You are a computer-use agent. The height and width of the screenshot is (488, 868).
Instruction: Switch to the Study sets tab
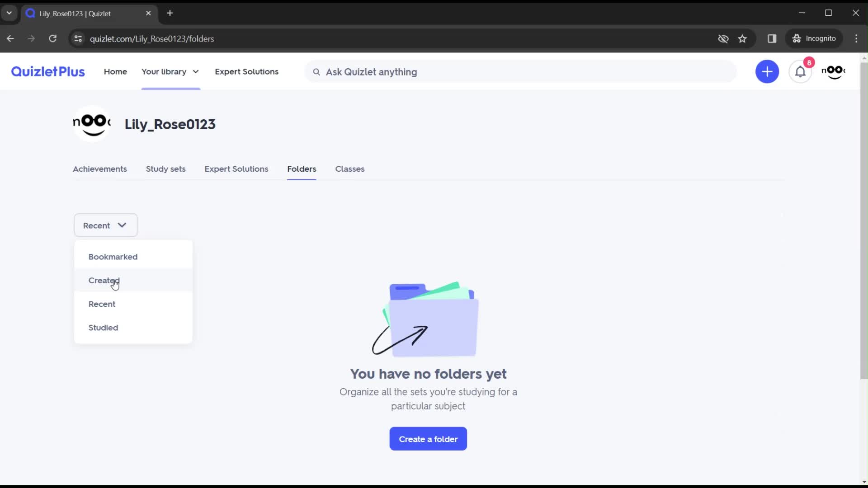(166, 169)
